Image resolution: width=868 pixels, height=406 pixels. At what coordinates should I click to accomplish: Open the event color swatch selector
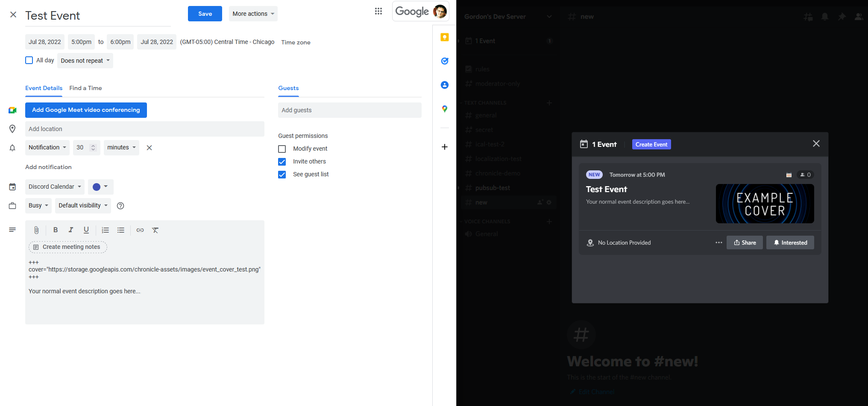100,187
